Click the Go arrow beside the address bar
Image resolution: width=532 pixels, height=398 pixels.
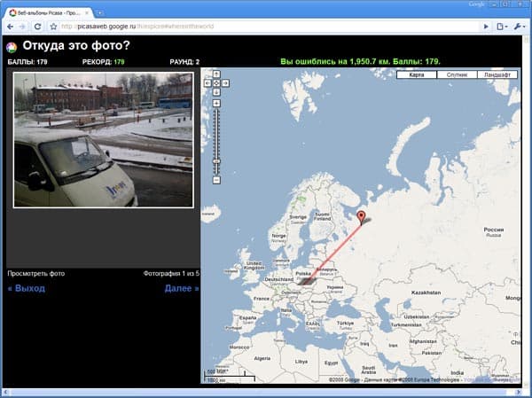coord(486,27)
